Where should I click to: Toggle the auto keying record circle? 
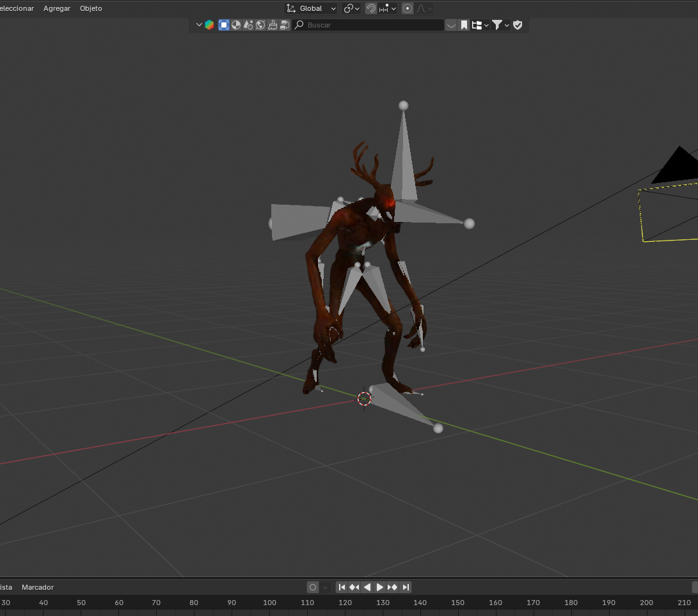313,587
